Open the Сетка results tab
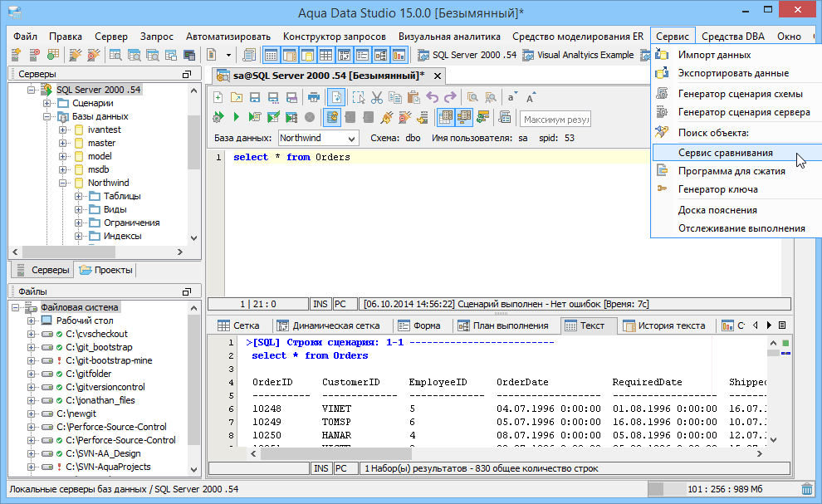 click(238, 325)
